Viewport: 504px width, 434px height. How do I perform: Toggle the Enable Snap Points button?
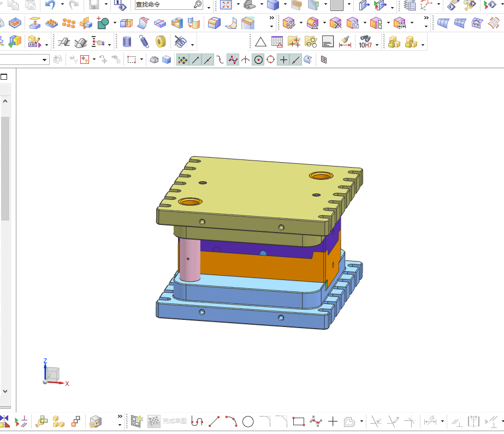tap(182, 60)
